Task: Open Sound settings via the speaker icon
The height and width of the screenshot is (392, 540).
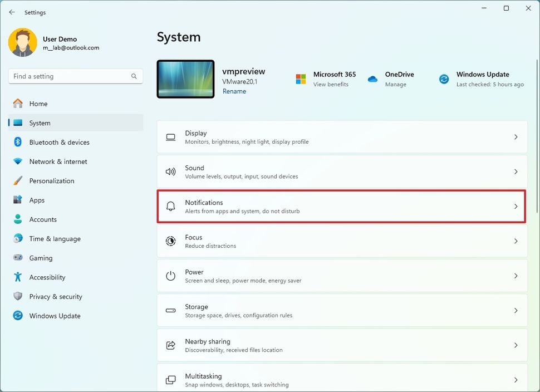Action: coord(170,171)
